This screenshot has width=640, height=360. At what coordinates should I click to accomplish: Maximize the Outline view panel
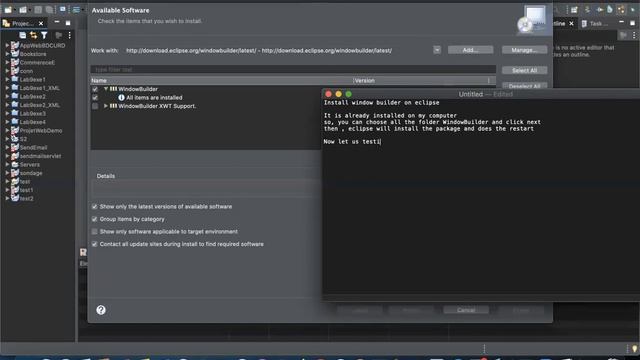(632, 23)
